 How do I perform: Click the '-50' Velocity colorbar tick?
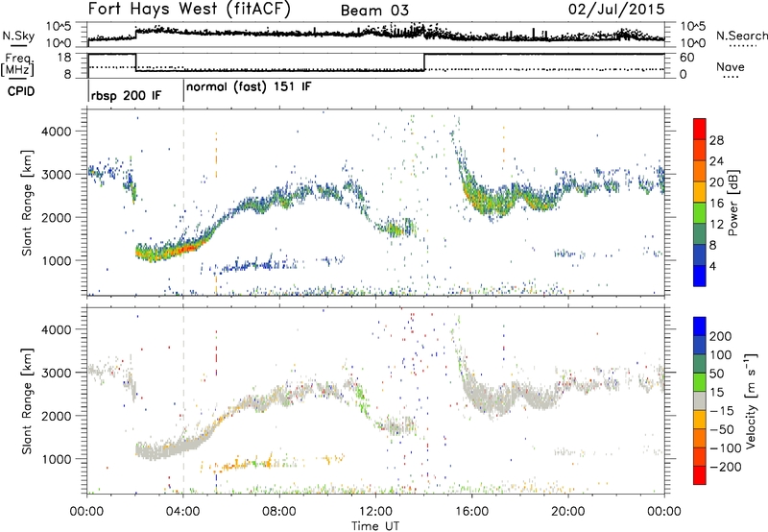pos(722,429)
